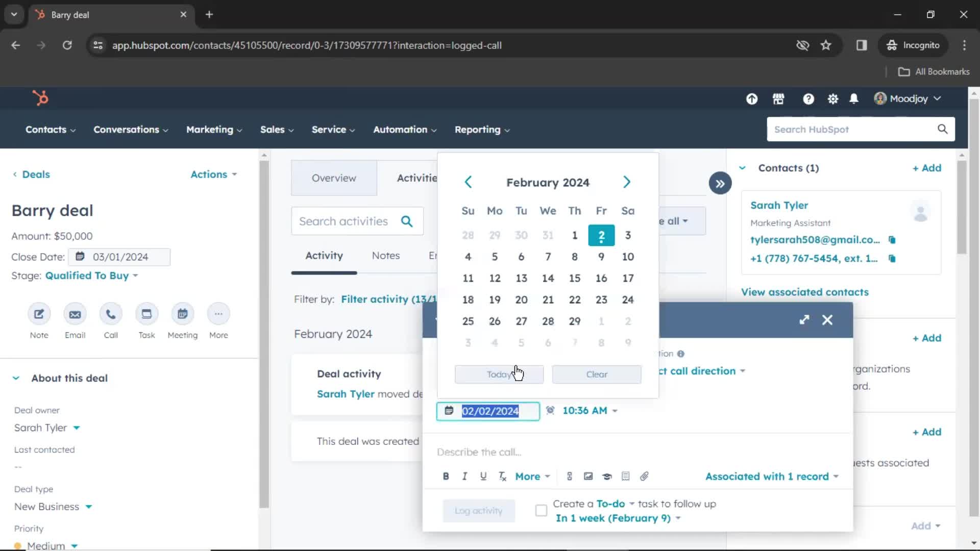Expand In 1 week follow-up dropdown

[677, 517]
